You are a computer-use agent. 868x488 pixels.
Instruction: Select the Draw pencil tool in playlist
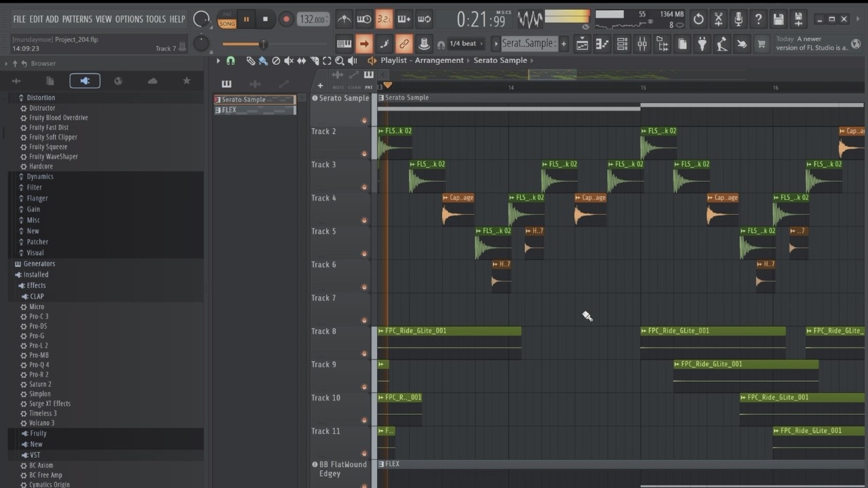coord(251,61)
